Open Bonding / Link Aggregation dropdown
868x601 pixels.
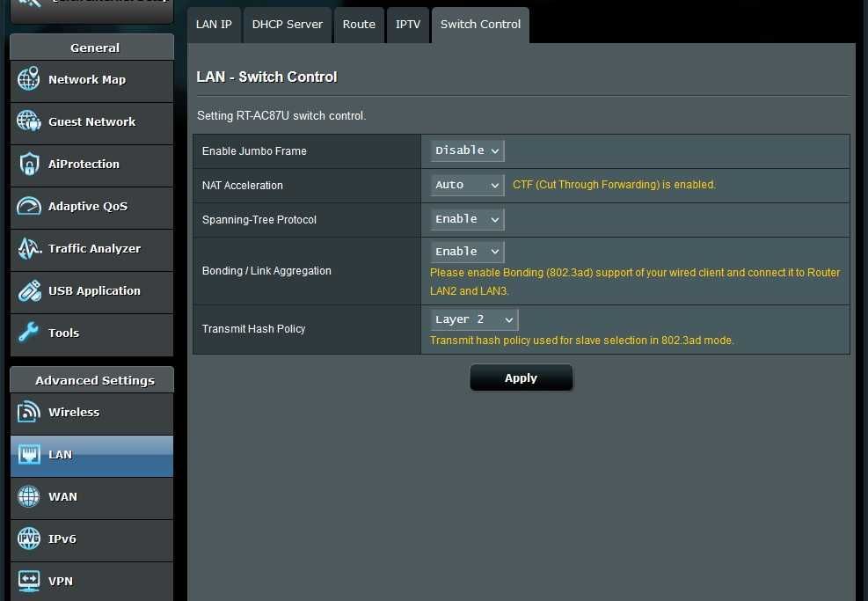tap(467, 252)
